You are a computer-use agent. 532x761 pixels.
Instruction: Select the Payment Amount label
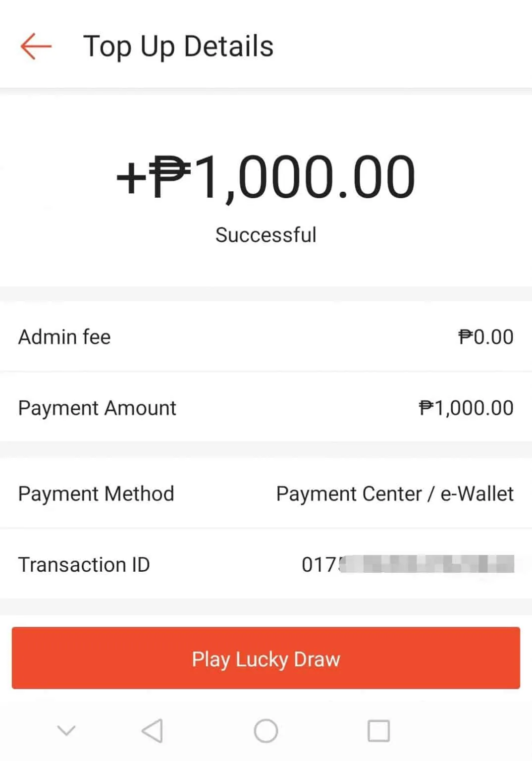pyautogui.click(x=97, y=408)
